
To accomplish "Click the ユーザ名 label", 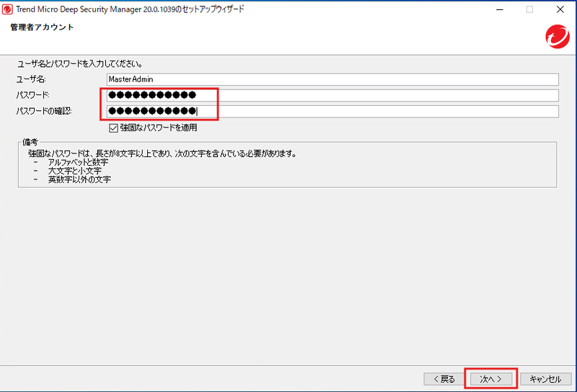I will click(31, 79).
